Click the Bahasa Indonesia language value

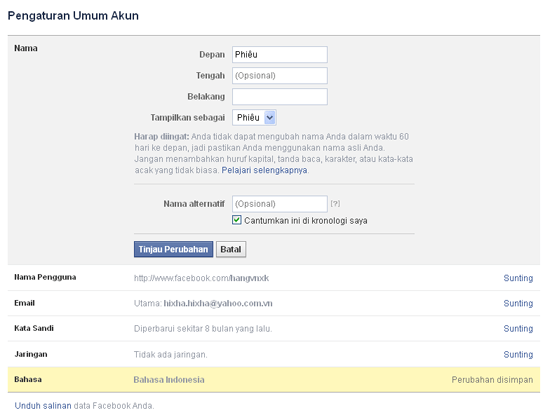point(169,380)
